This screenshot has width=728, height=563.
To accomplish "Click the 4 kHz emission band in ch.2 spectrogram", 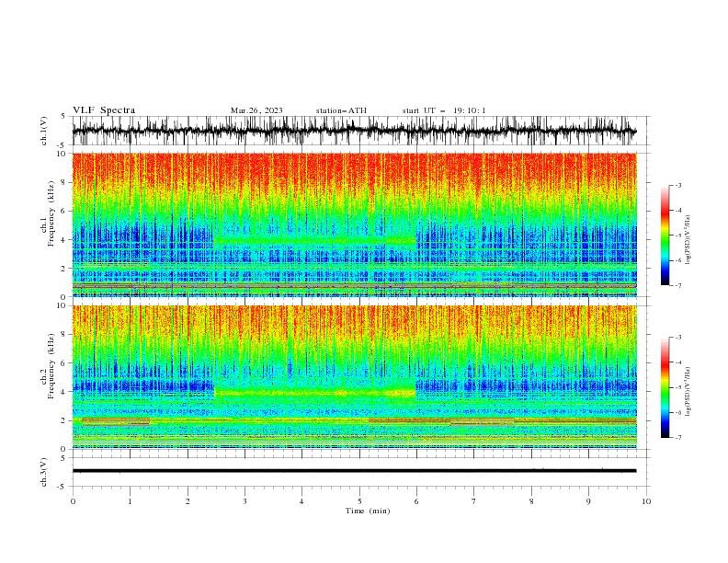I will tap(314, 393).
